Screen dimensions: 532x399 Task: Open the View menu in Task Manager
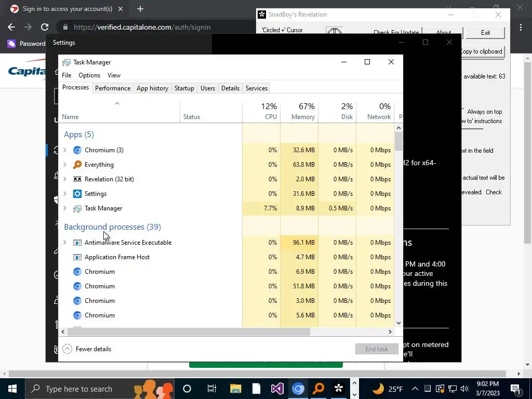click(x=114, y=75)
